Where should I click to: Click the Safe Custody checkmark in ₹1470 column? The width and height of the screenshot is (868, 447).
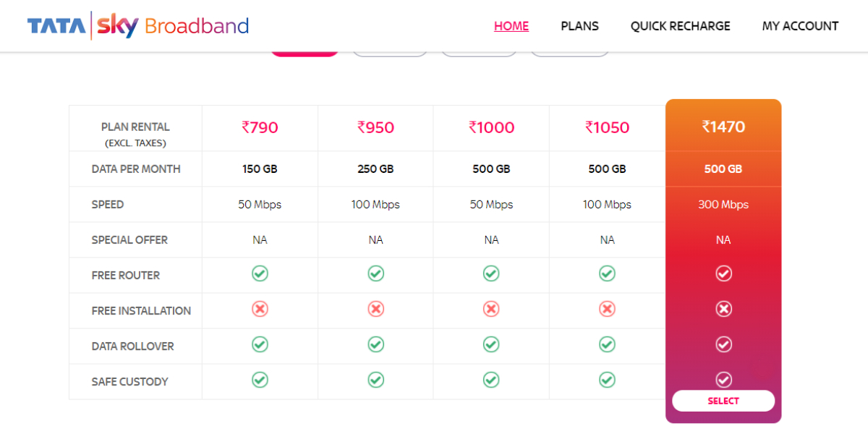pos(723,380)
